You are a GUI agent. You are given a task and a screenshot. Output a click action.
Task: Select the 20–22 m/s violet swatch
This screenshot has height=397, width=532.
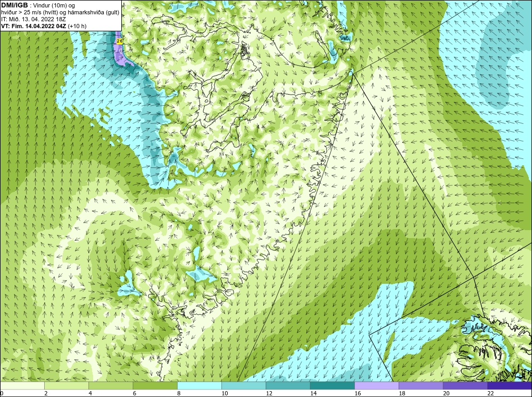(x=465, y=386)
